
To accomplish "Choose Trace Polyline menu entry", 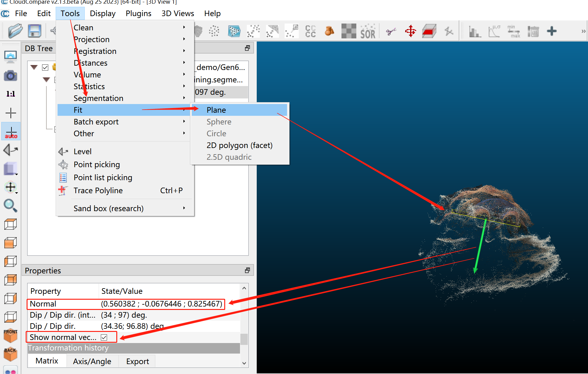I will (x=126, y=190).
